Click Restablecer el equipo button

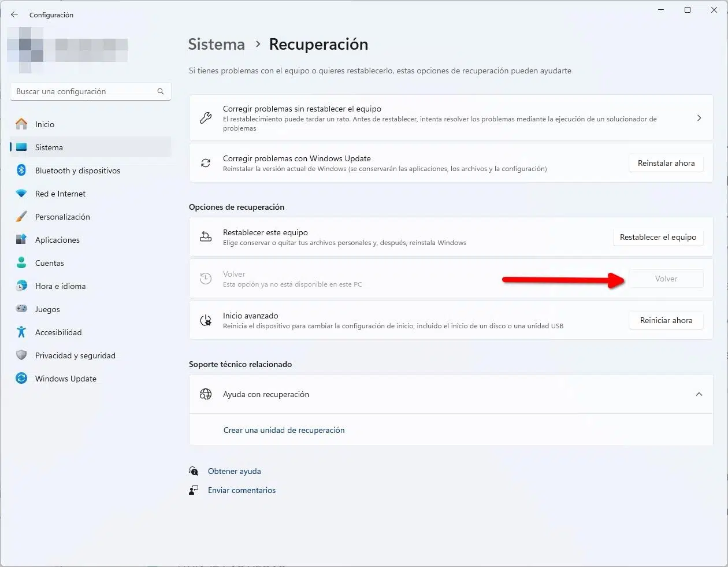(x=658, y=237)
